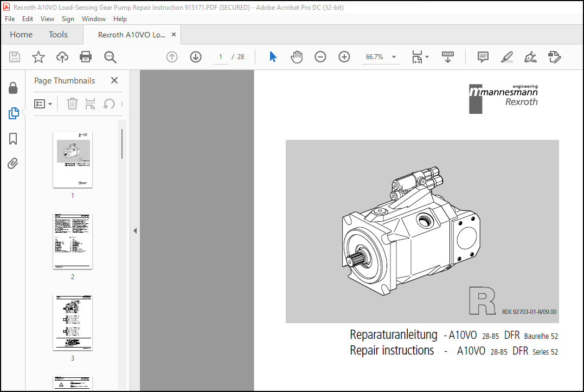Go to previous page arrow
Image resolution: width=584 pixels, height=392 pixels.
tap(172, 57)
